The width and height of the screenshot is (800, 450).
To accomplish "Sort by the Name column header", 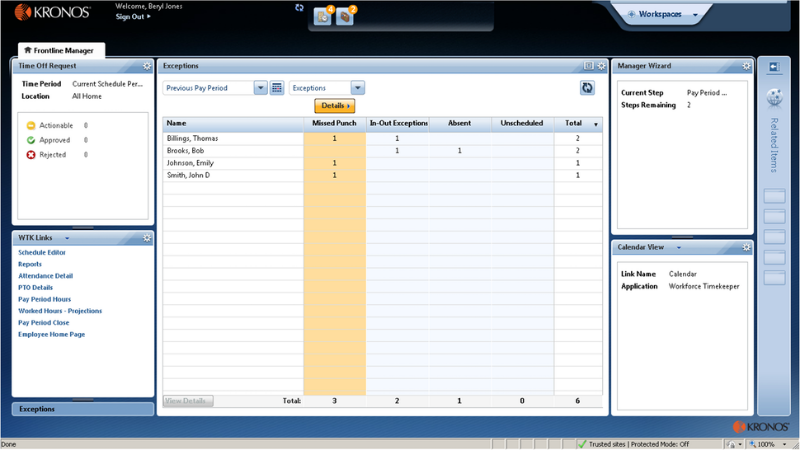I will tap(233, 123).
